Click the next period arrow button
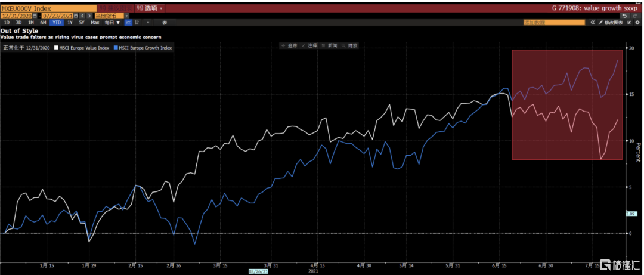The image size is (644, 275). [89, 16]
